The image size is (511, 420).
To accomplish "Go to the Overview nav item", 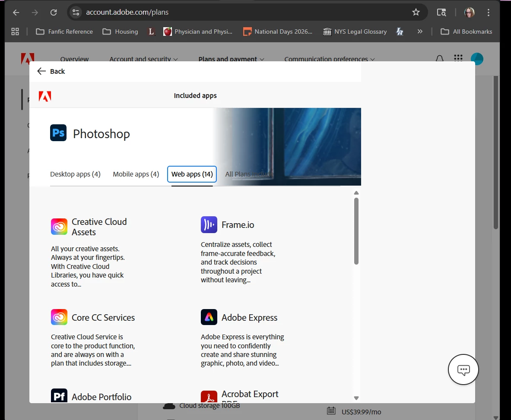I will (x=74, y=59).
